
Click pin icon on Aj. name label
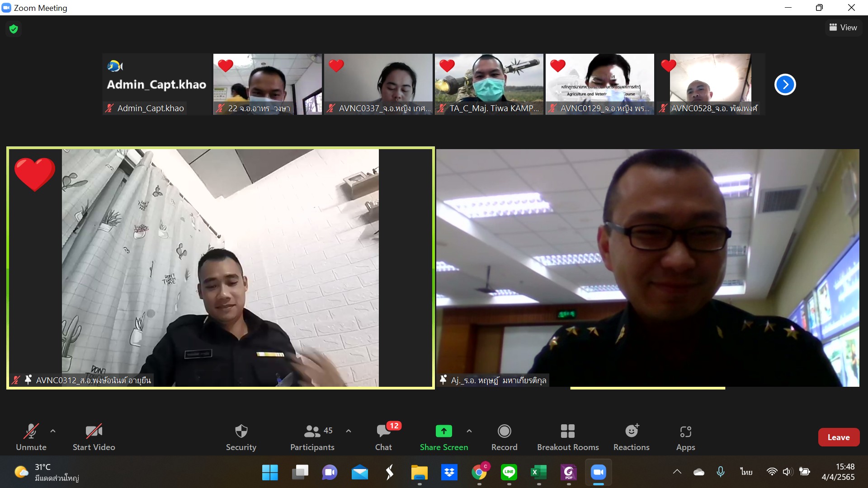pos(443,380)
